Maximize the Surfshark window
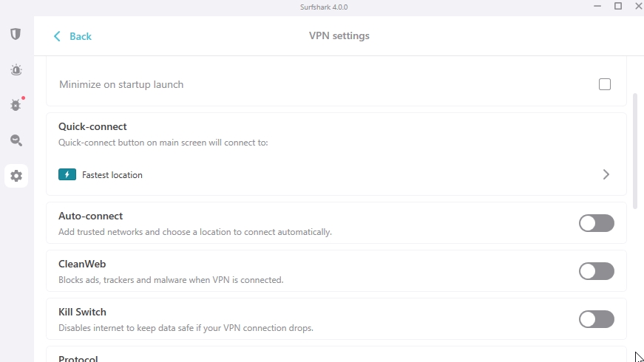 (618, 7)
